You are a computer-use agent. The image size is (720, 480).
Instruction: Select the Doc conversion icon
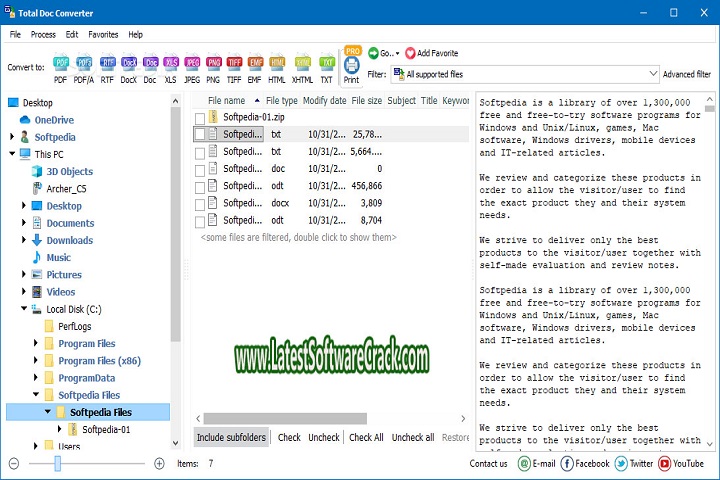[x=150, y=63]
